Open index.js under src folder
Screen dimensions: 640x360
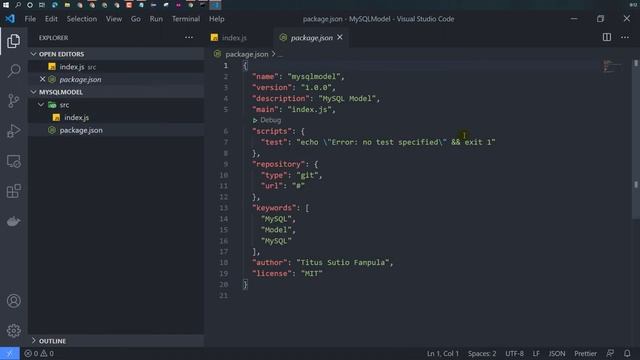point(116,117)
